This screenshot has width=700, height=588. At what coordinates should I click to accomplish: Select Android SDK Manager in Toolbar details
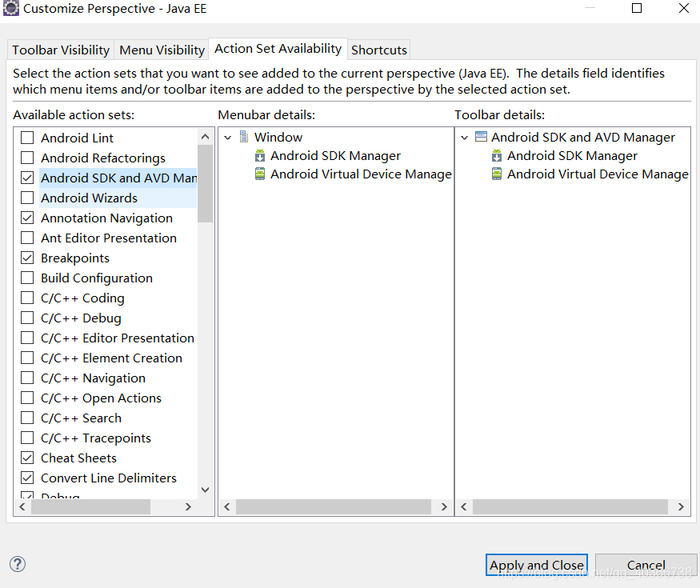(572, 155)
